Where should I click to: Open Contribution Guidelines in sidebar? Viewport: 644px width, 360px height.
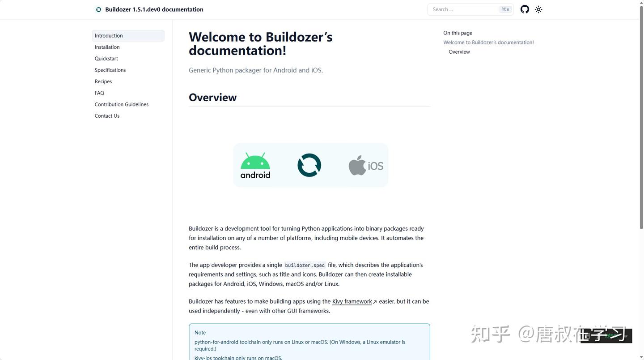(x=122, y=104)
